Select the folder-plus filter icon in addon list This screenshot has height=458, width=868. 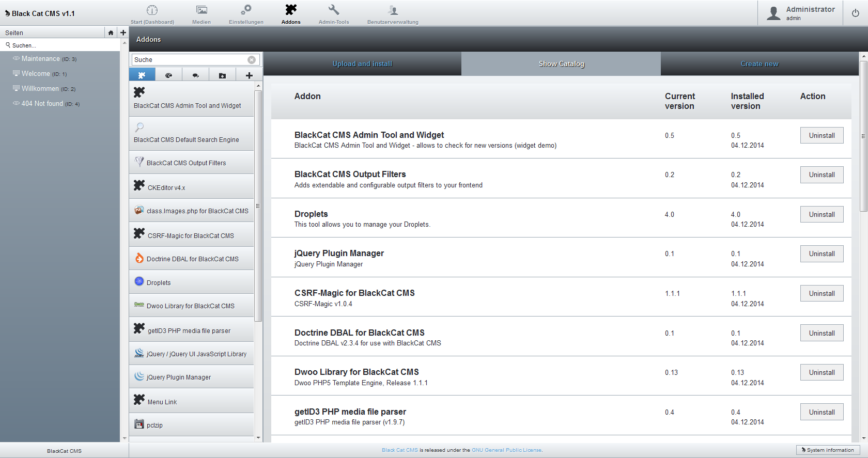pyautogui.click(x=222, y=75)
